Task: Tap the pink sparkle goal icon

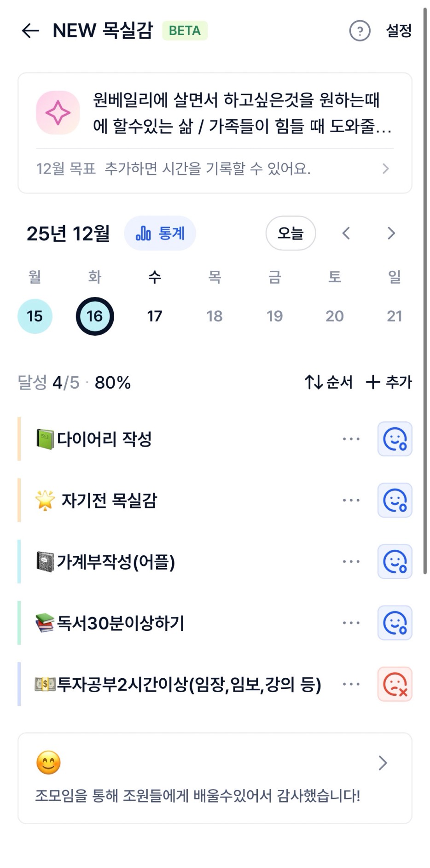Action: (58, 113)
